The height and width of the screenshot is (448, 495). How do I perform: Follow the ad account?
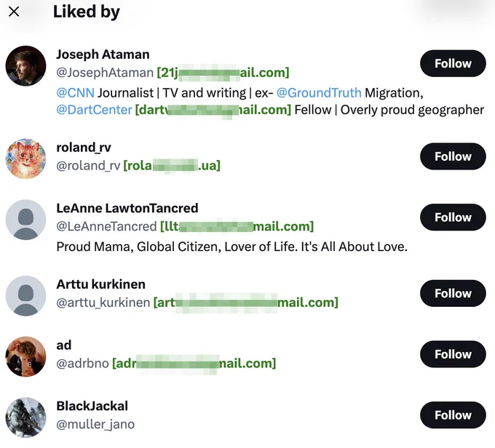[x=453, y=354]
